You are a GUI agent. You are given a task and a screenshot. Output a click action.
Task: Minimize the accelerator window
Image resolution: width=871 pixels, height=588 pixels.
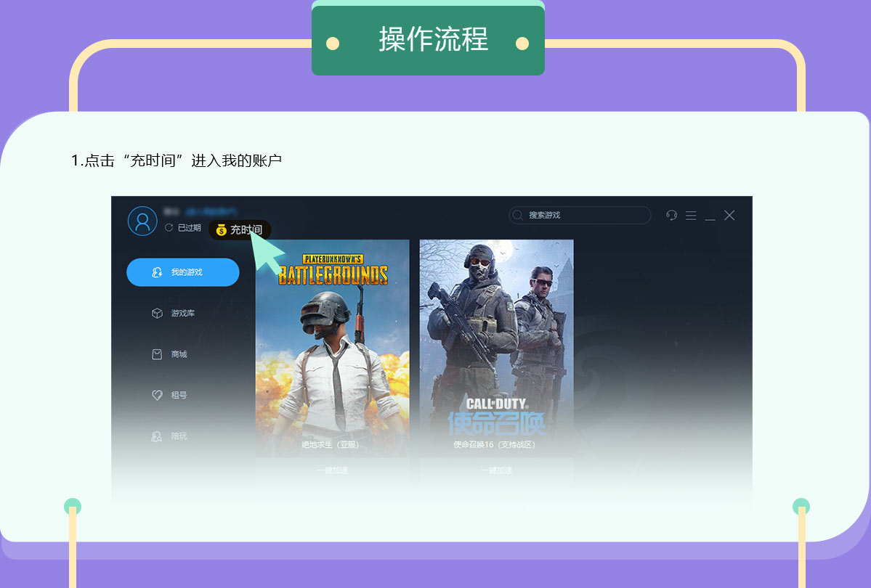pyautogui.click(x=710, y=219)
